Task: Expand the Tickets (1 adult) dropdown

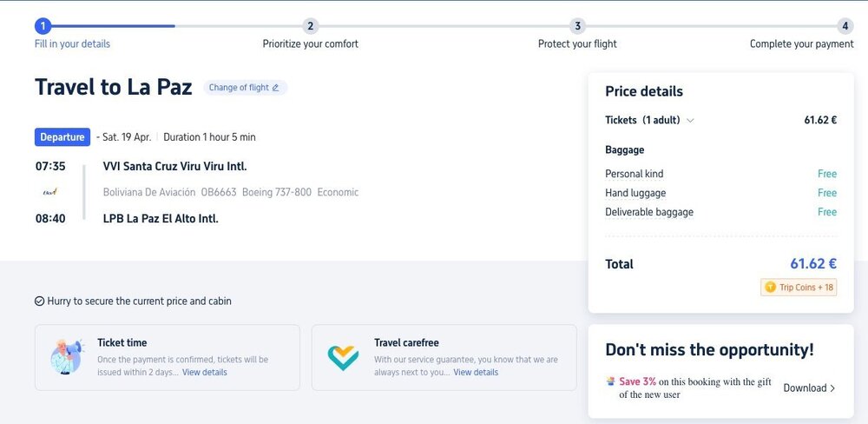Action: [690, 121]
